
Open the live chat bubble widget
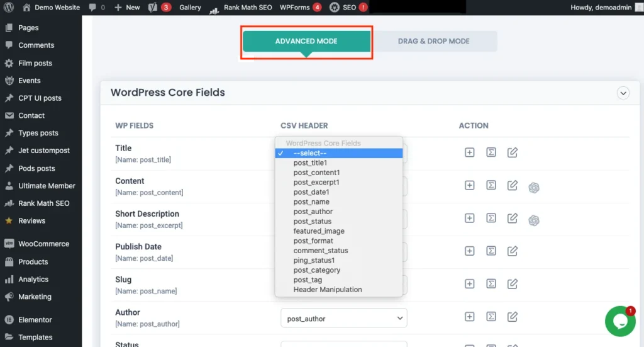pos(619,321)
